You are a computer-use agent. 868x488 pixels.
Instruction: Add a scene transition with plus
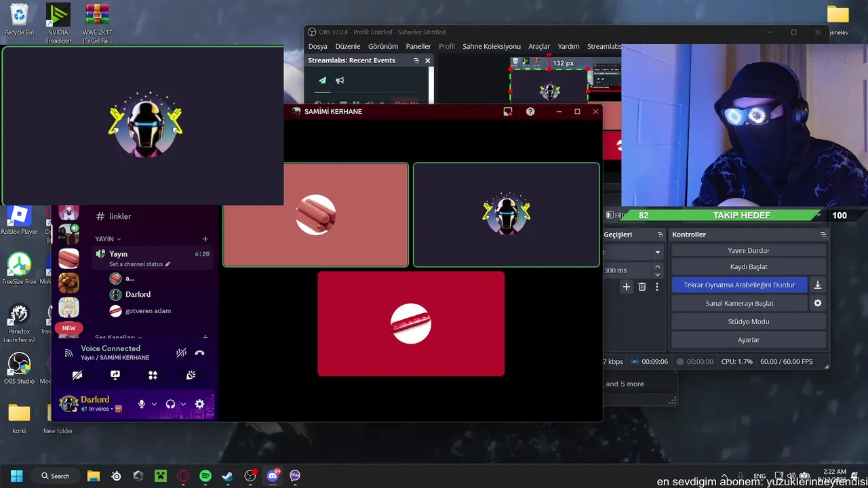point(627,287)
